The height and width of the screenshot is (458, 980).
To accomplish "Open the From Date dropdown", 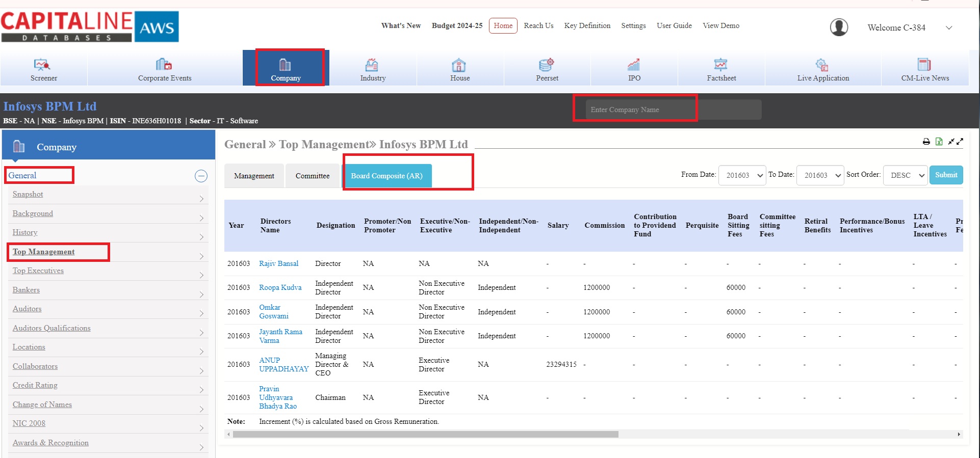I will tap(742, 175).
